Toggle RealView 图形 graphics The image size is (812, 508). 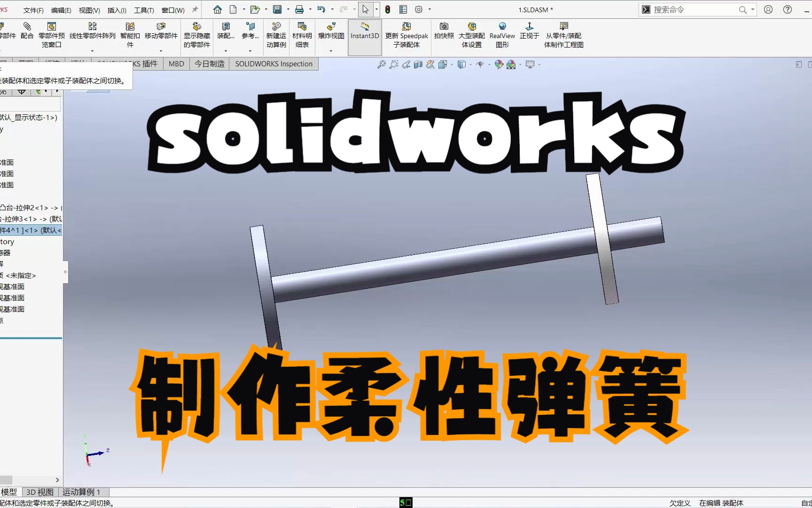502,35
